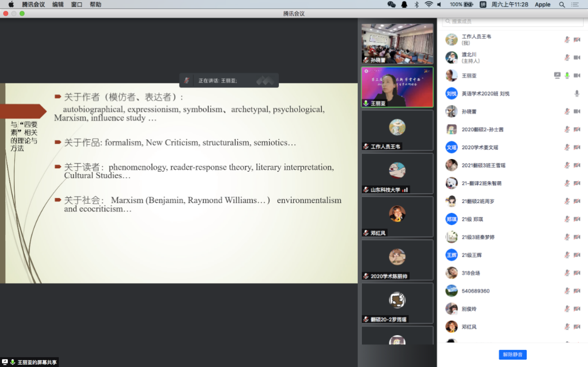This screenshot has width=588, height=367.
Task: Click the camera icon in 渡北川 (主持人) row
Action: 577,57
